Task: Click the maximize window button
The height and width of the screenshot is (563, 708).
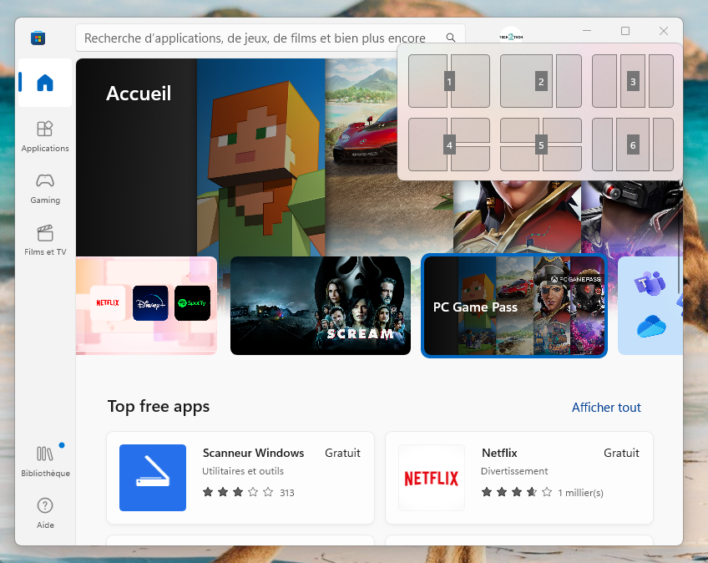Action: [625, 31]
